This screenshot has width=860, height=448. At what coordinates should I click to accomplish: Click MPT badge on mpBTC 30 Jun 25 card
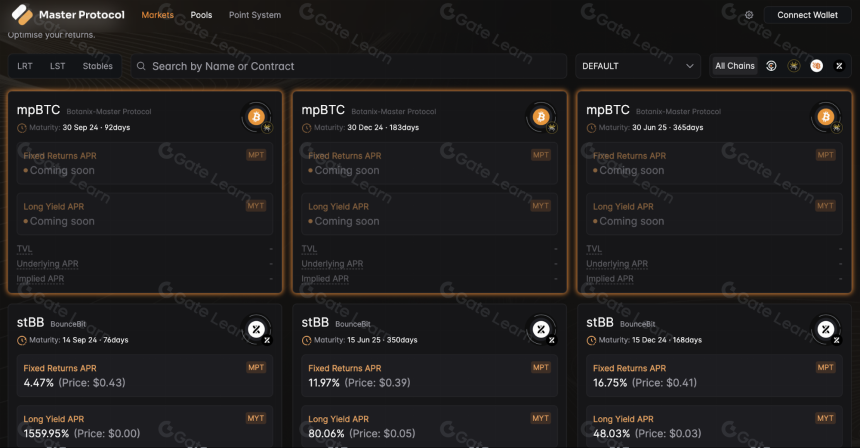pos(825,155)
